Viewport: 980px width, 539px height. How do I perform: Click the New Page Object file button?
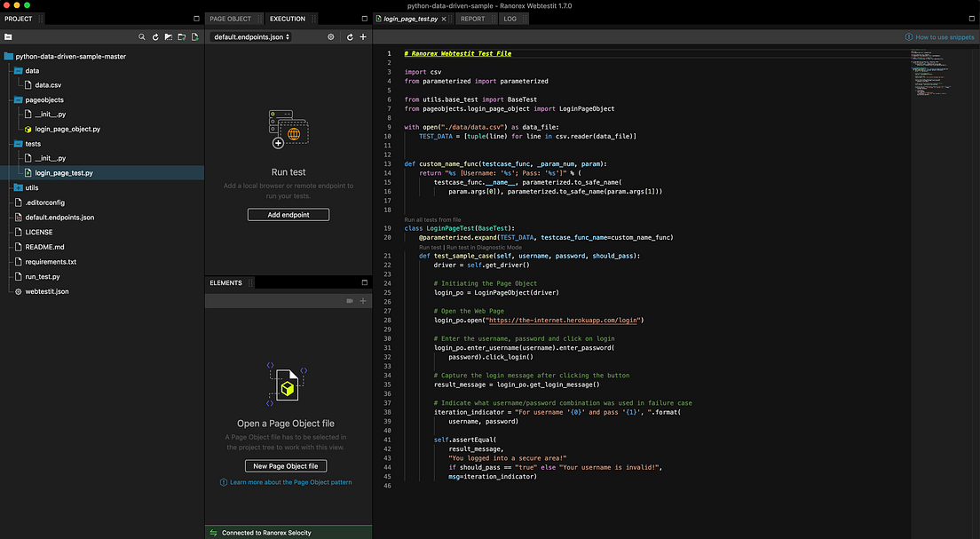coord(285,465)
